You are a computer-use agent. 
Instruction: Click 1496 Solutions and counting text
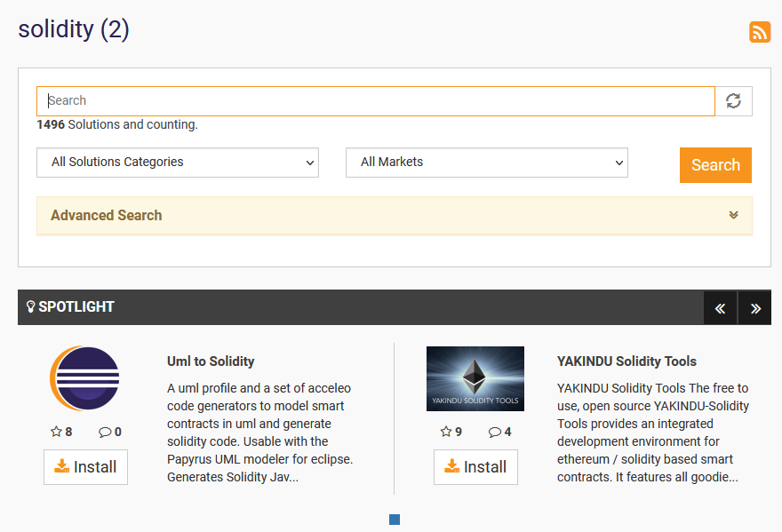tap(117, 124)
